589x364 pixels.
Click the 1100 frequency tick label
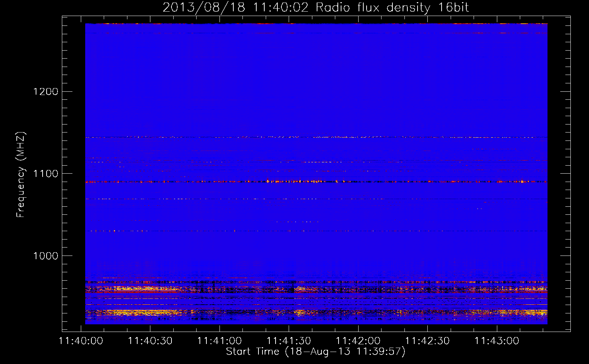click(x=46, y=174)
